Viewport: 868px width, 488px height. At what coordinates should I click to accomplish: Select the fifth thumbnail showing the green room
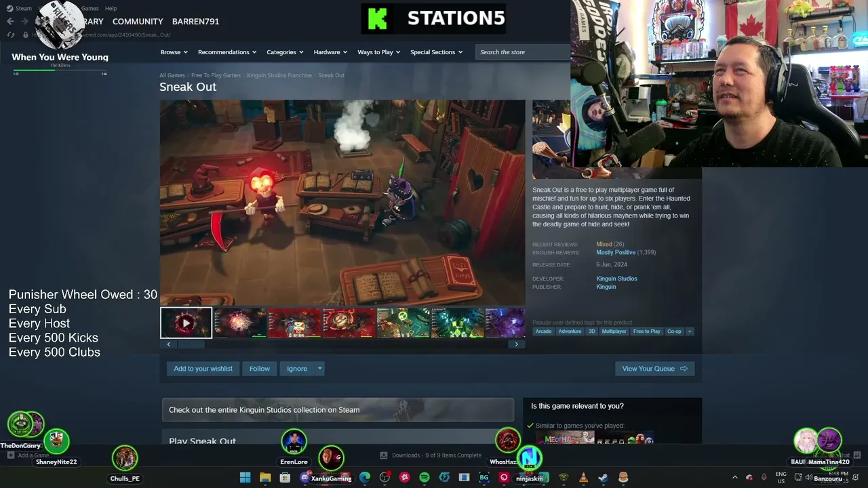(403, 323)
